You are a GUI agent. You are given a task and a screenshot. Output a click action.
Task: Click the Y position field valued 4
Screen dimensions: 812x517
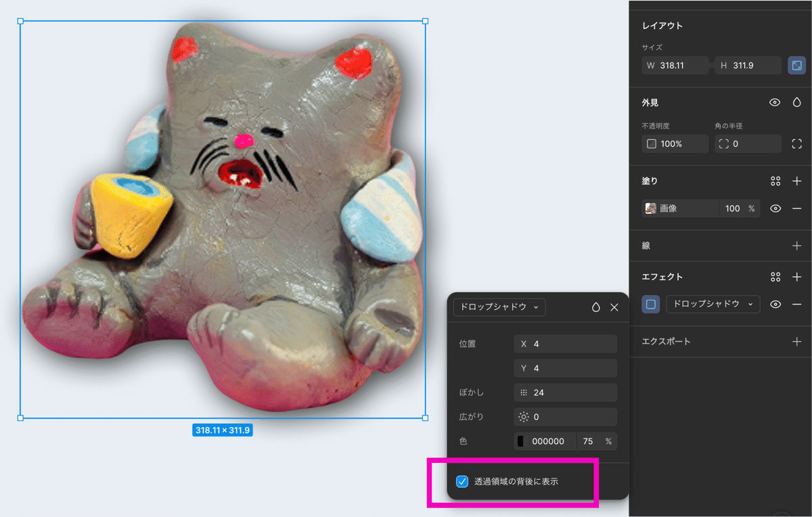566,368
